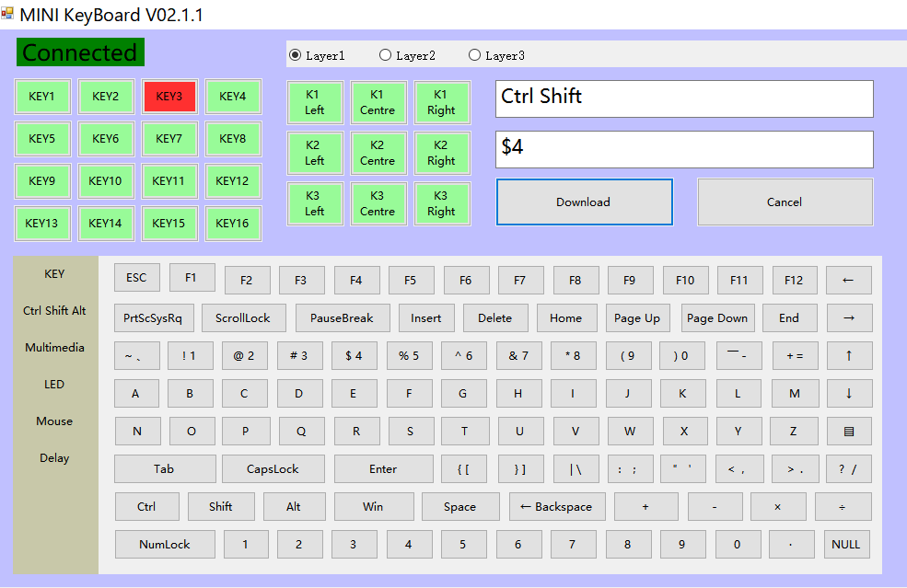Select K1 Right knob button

tap(442, 102)
